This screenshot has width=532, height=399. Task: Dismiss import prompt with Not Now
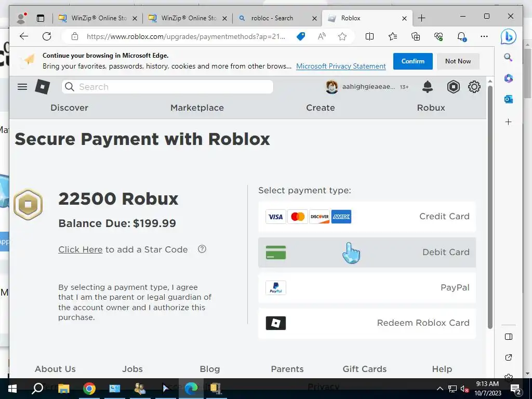(458, 61)
